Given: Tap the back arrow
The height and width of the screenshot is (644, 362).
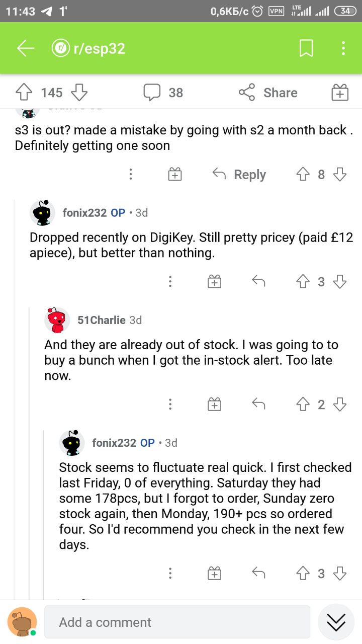Looking at the screenshot, I should pos(25,48).
